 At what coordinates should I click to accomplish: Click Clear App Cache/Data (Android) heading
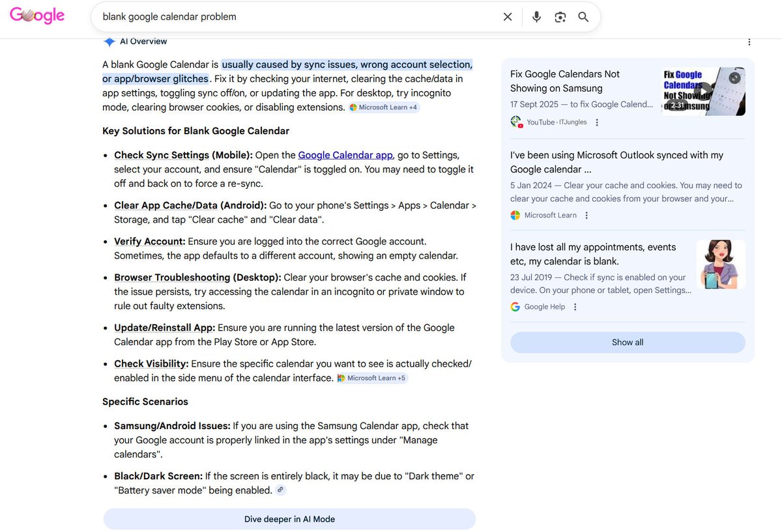(190, 205)
